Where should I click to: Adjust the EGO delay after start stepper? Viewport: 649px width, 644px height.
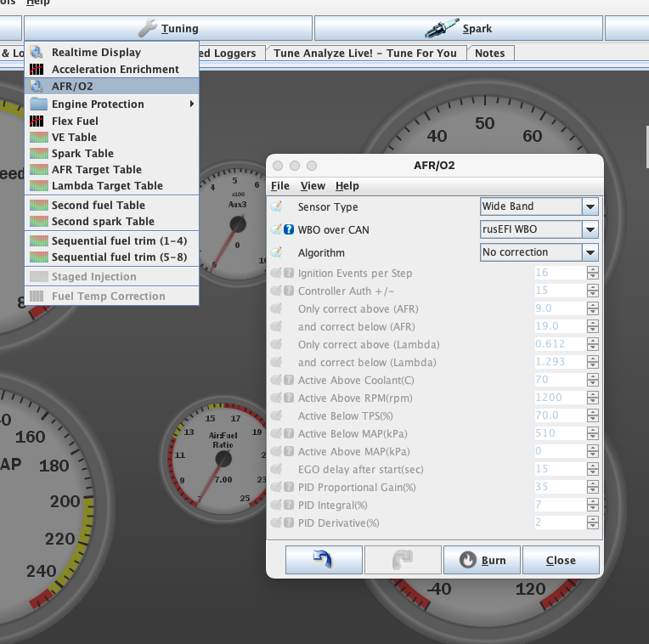[592, 469]
